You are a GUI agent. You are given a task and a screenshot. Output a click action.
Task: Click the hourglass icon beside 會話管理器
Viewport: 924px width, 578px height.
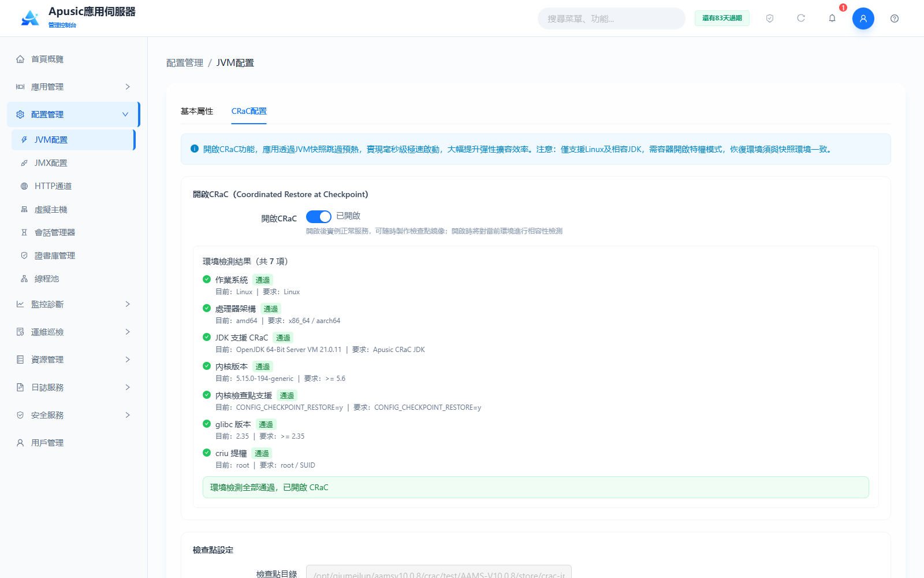(24, 232)
